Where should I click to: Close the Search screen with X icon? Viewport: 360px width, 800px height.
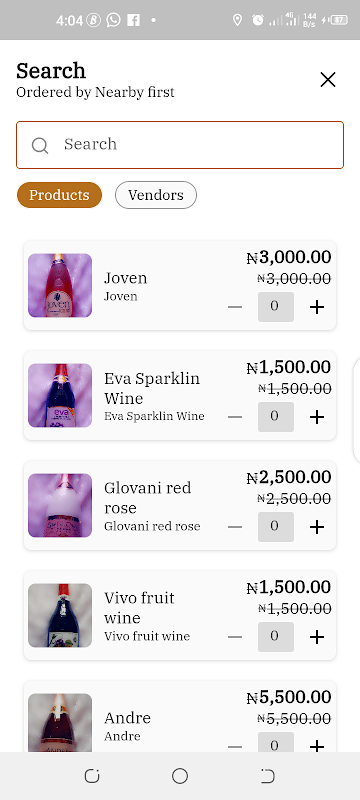[327, 80]
